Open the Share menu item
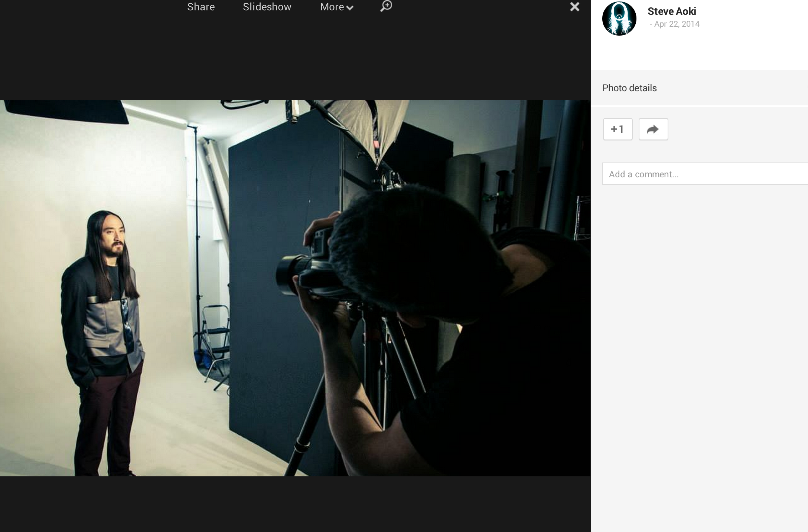This screenshot has width=808, height=532. (x=201, y=7)
